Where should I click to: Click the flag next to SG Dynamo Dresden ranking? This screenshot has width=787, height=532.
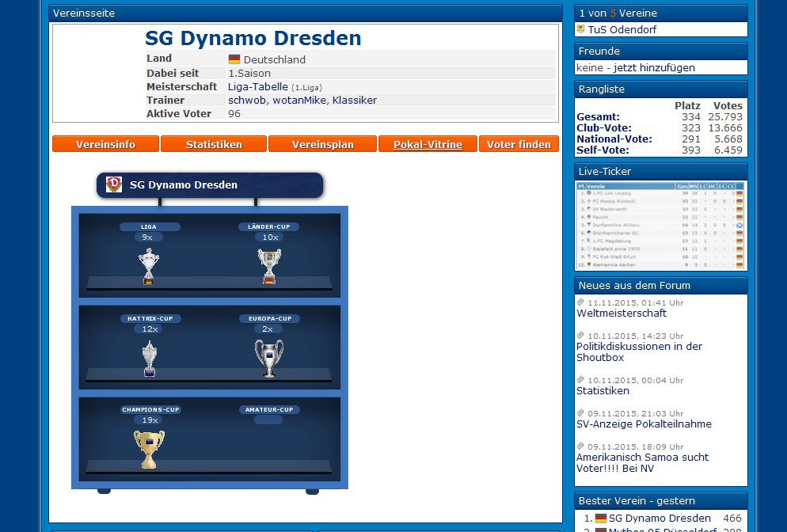point(601,518)
